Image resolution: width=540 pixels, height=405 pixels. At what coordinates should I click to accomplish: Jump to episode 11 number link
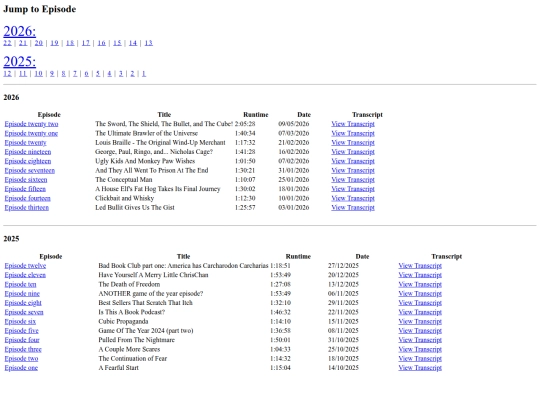coord(23,73)
